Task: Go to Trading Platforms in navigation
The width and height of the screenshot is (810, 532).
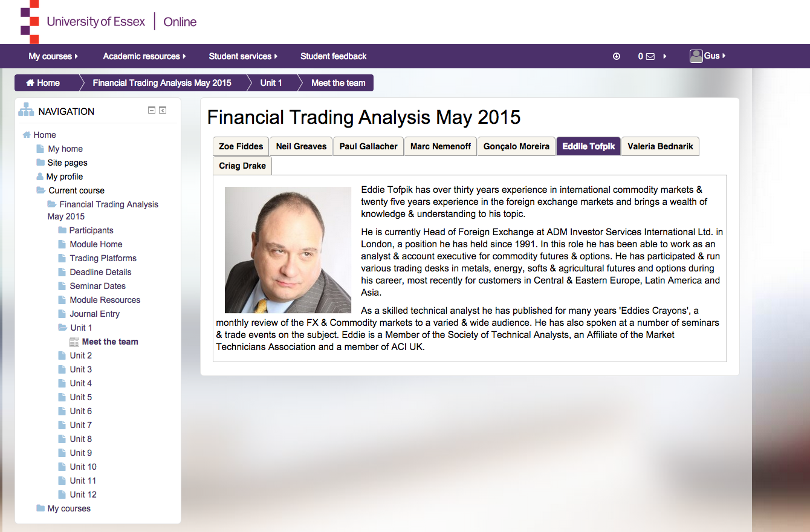Action: tap(103, 258)
